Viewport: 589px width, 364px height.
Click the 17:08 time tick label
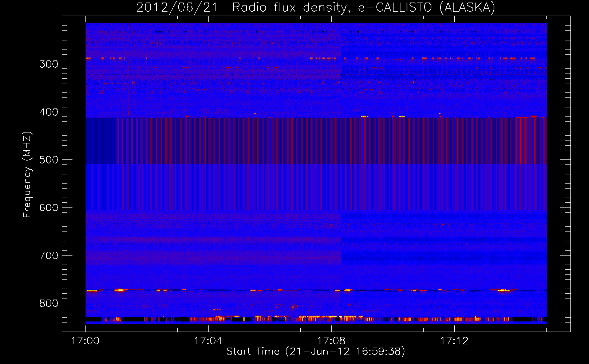pyautogui.click(x=331, y=341)
